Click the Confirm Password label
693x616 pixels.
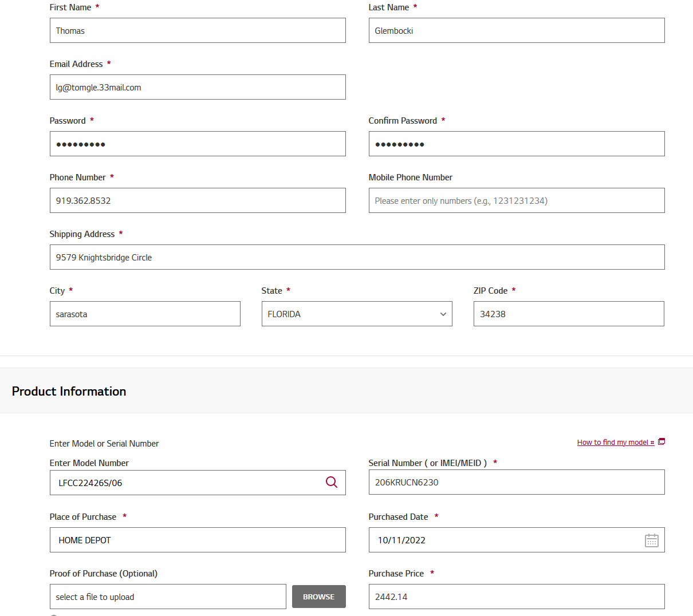tap(403, 121)
